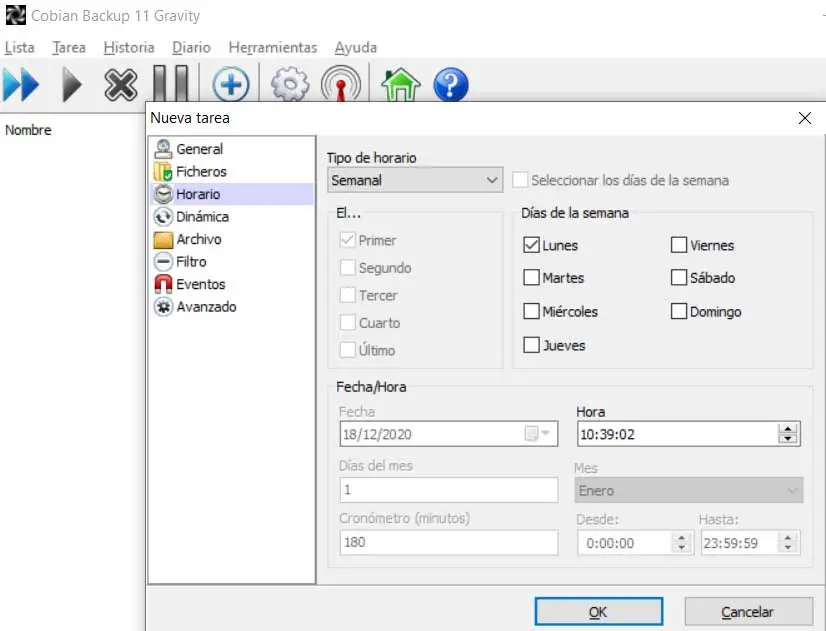Check the Segundo checkbox

pos(348,268)
